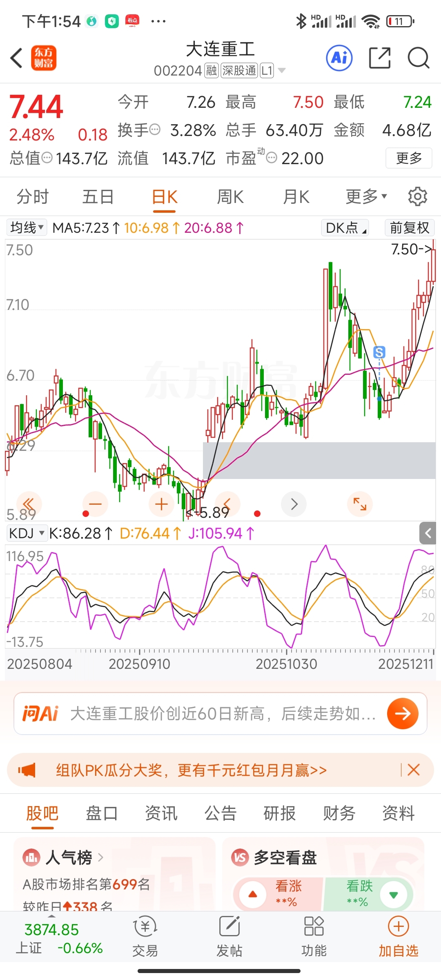Image resolution: width=441 pixels, height=980 pixels.
Task: Collapse indicator side panel arrow
Action: (x=428, y=533)
